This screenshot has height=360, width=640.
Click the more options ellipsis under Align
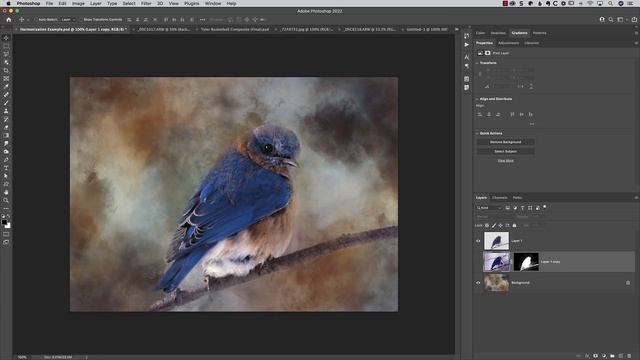click(531, 124)
